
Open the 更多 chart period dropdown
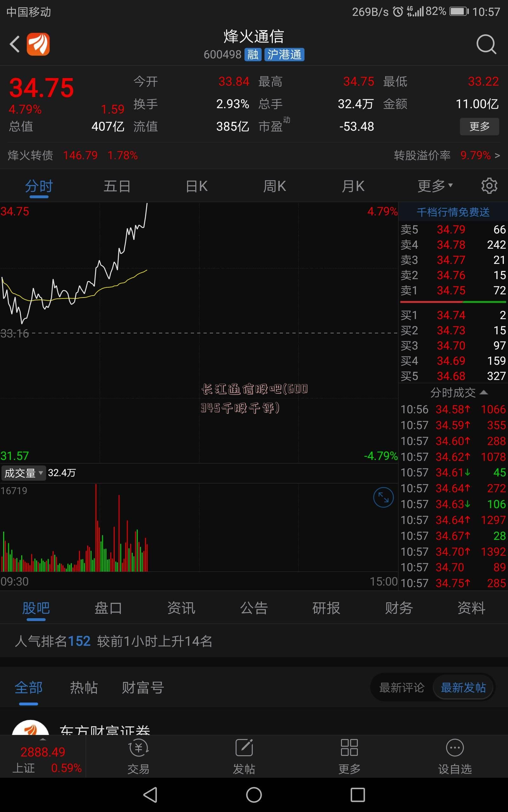click(x=435, y=186)
